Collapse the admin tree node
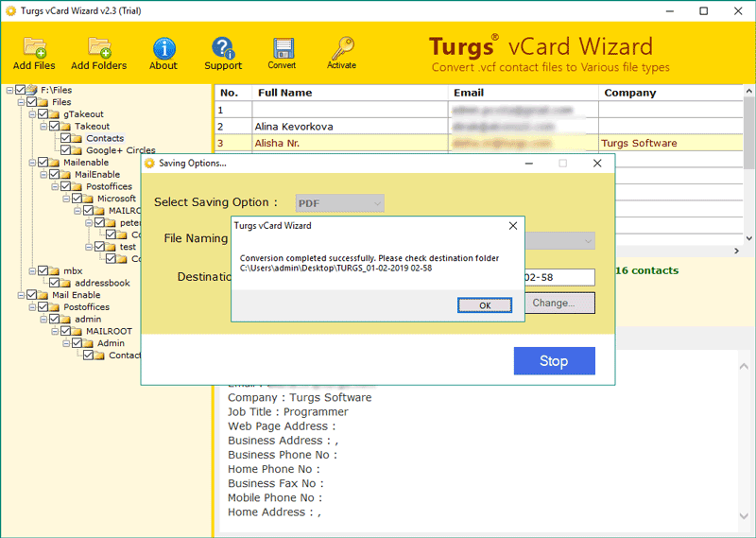Image resolution: width=756 pixels, height=538 pixels. [x=43, y=320]
